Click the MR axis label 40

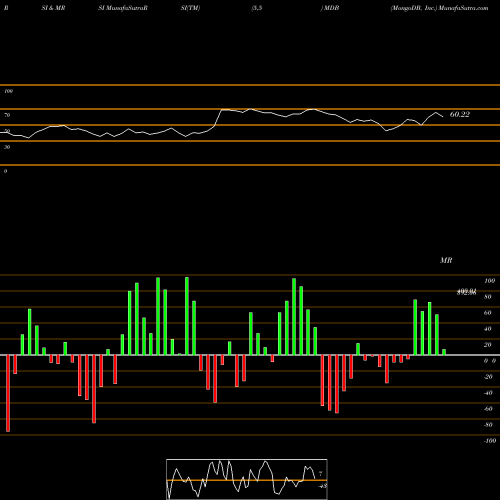pos(487,329)
